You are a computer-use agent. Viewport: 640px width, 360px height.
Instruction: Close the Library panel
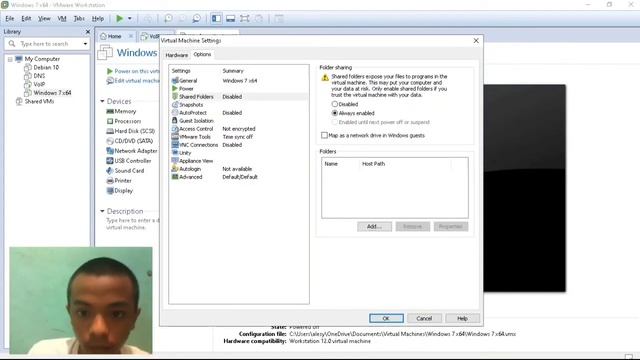coord(88,31)
